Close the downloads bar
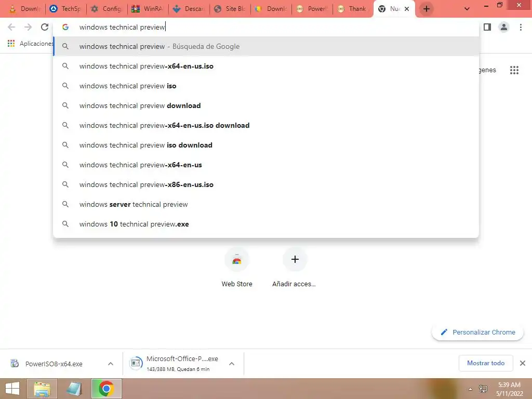This screenshot has width=532, height=399. (x=523, y=363)
